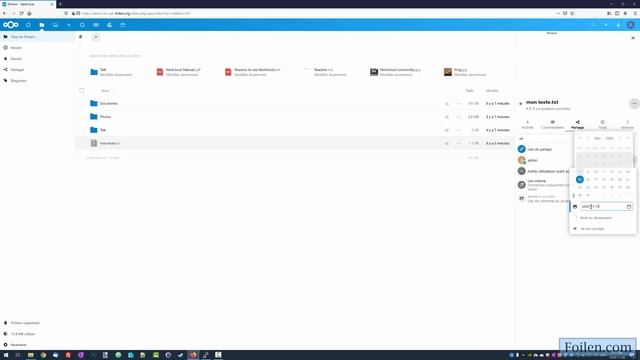
Task: Click Ajouter à un projet entry
Action: coord(543,199)
